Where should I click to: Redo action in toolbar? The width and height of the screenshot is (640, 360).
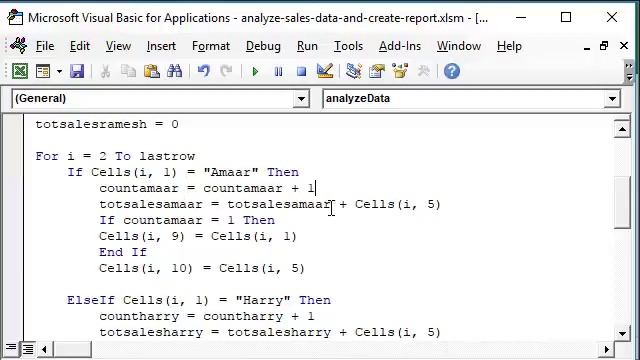[226, 71]
